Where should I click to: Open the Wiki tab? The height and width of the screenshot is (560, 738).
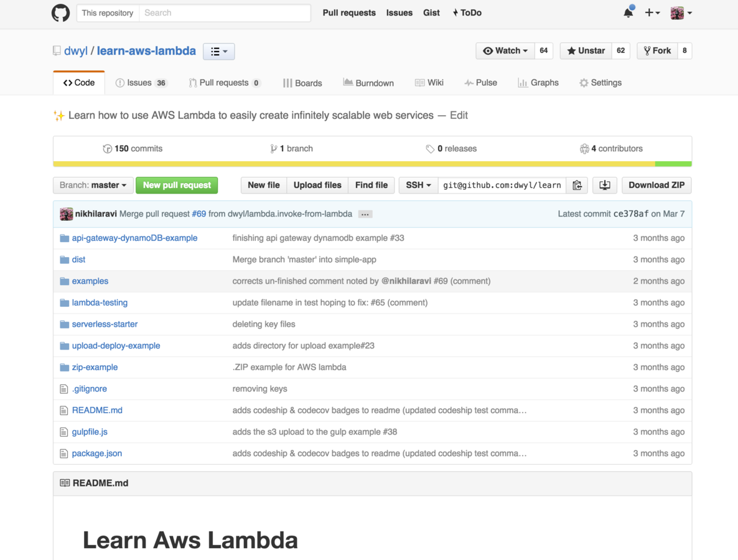[x=429, y=83]
